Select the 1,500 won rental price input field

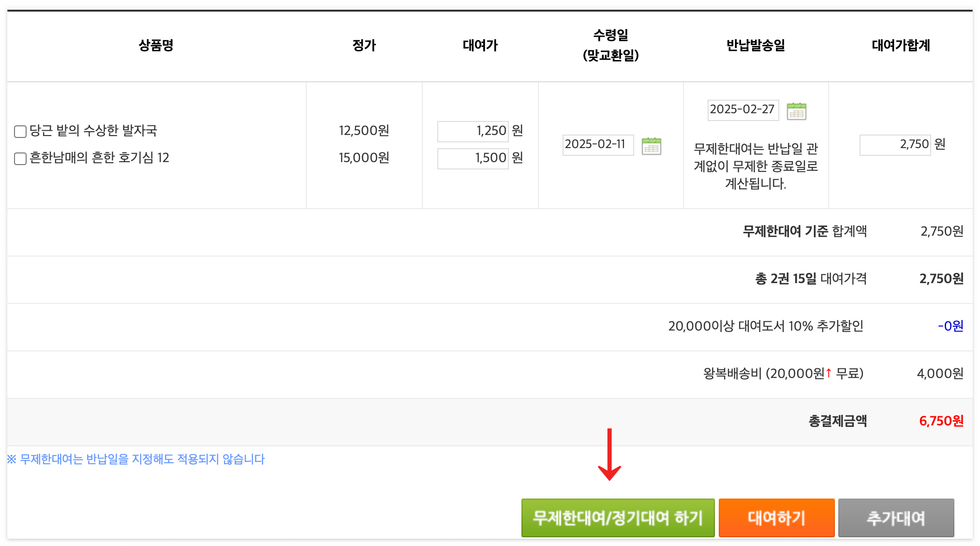[x=472, y=158]
